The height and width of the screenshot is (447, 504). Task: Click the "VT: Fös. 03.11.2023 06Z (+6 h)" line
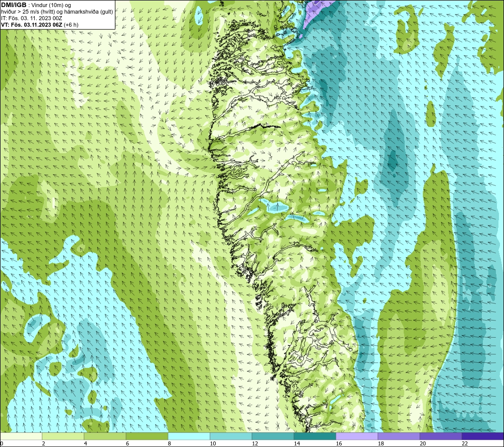(x=39, y=24)
